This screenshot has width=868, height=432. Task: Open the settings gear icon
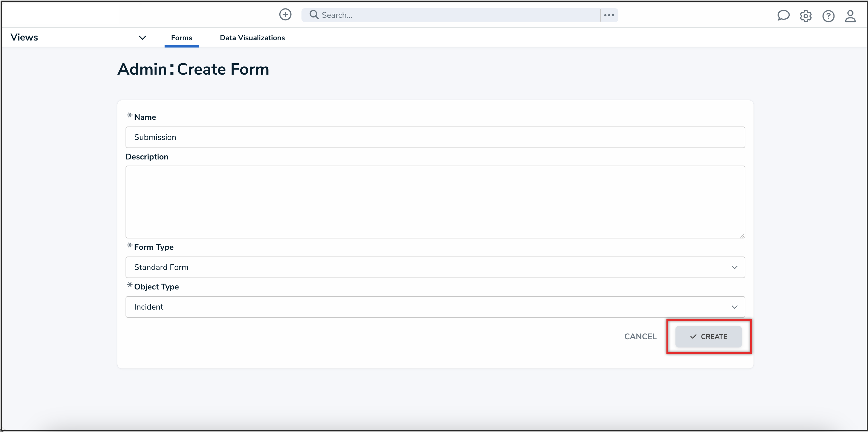point(806,16)
